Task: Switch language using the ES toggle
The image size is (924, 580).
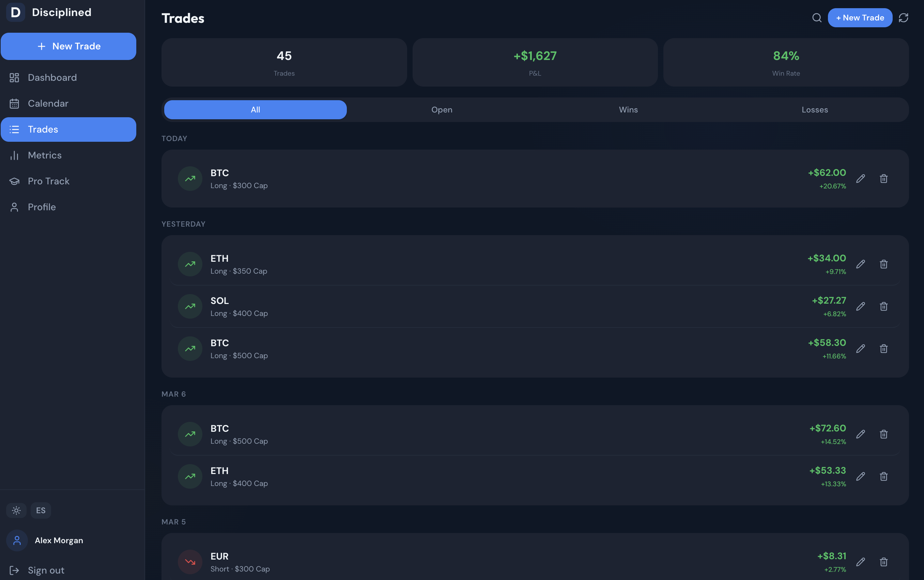Action: coord(41,510)
